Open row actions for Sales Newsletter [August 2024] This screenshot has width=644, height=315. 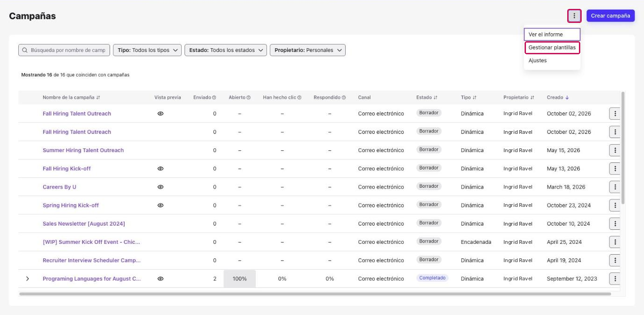click(614, 224)
